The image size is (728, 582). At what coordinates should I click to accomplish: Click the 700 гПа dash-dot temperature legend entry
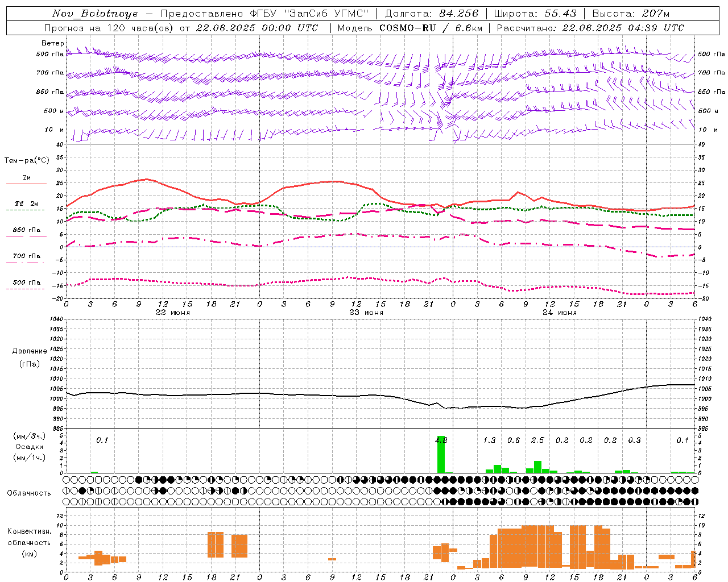click(27, 256)
